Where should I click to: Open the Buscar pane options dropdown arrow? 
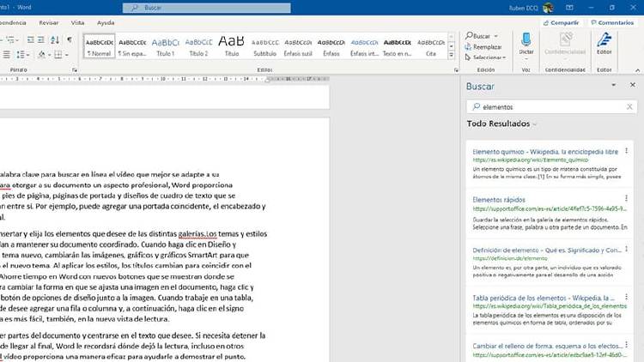pyautogui.click(x=612, y=86)
